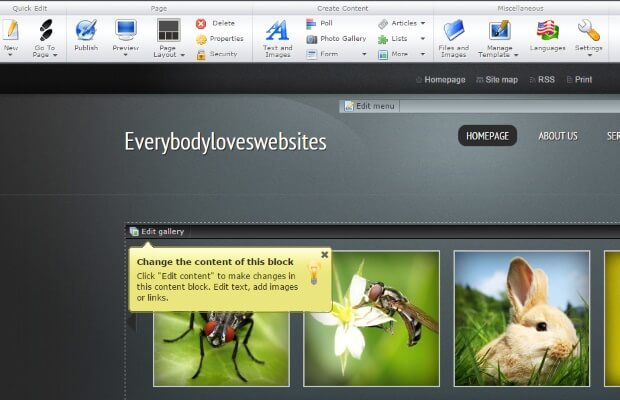Open the Go To Page footprints icon
Image resolution: width=620 pixels, height=400 pixels.
pos(46,30)
